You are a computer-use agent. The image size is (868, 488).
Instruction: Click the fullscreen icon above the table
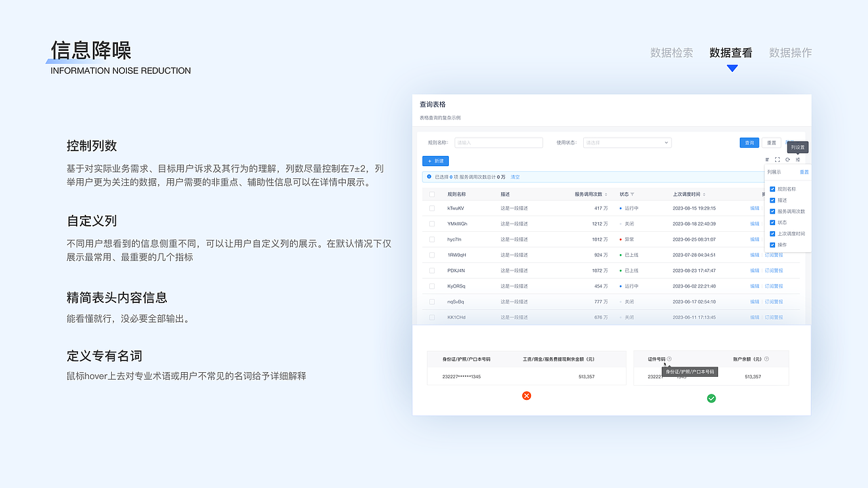tap(777, 160)
